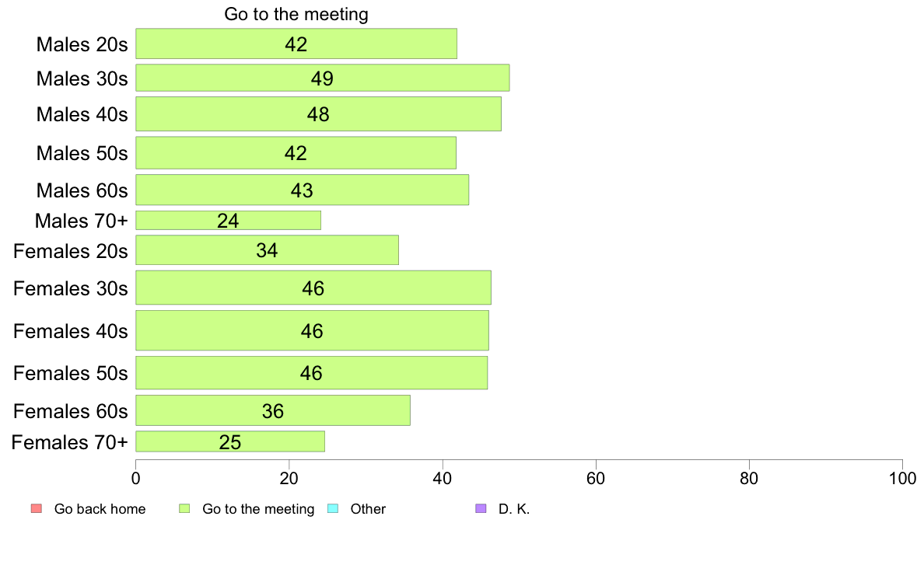Click the Go to the meeting chart title
Screen dimensions: 924x572
click(x=296, y=14)
